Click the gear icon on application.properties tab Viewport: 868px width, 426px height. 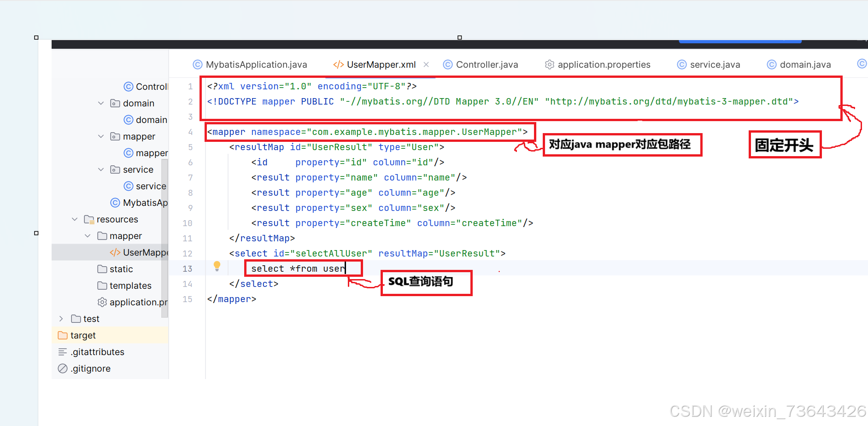(549, 64)
